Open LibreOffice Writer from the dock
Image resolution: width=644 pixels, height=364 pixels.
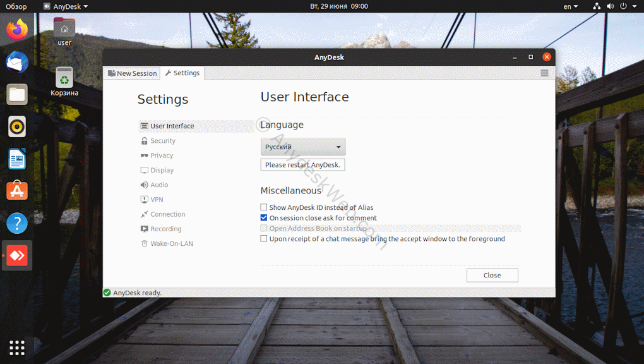click(17, 159)
